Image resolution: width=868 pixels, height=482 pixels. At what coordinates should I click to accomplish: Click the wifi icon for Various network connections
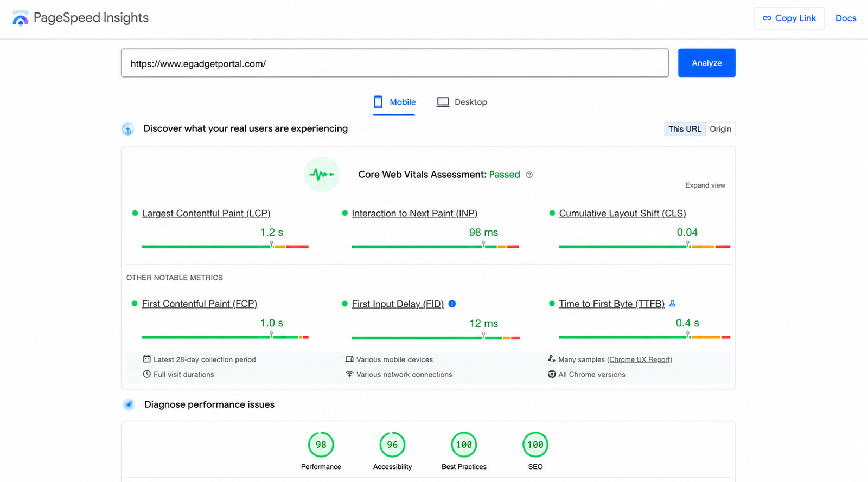(x=349, y=374)
